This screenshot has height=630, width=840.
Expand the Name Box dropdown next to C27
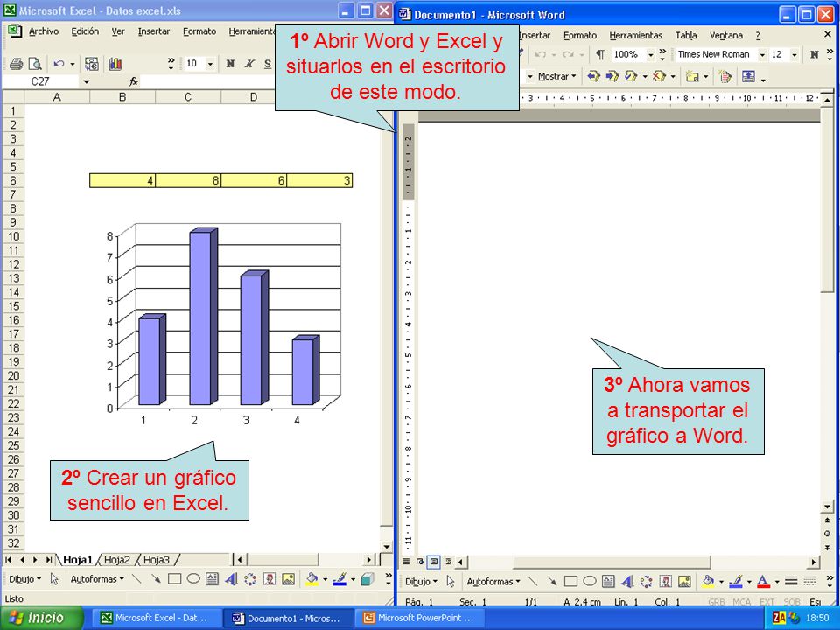coord(87,82)
